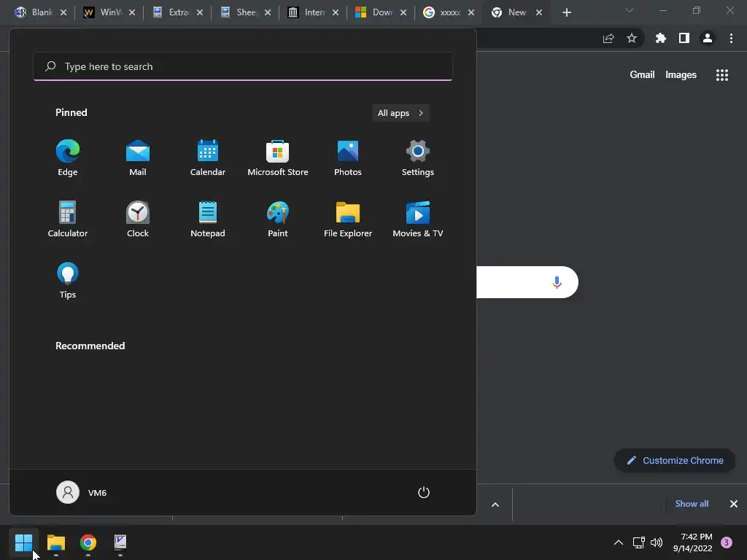Screen dimensions: 747x560
Task: Toggle Chrome side panel
Action: (684, 39)
